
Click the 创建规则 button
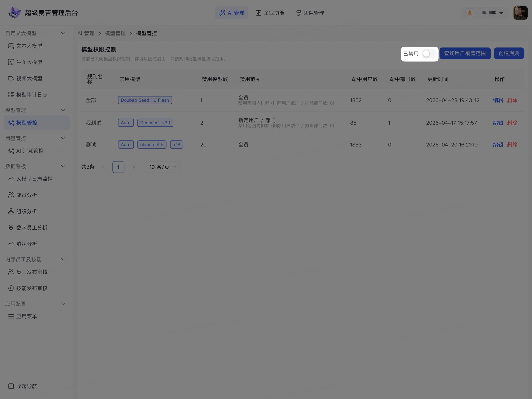point(509,53)
